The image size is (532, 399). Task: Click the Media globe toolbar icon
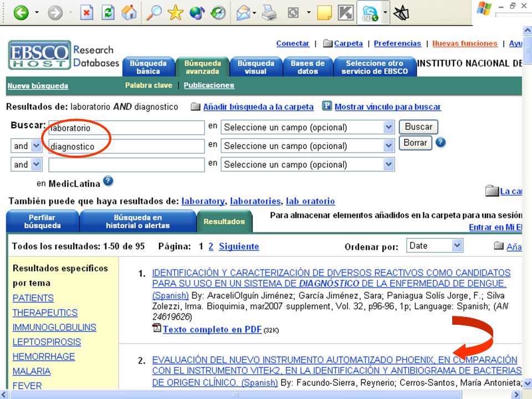point(197,13)
